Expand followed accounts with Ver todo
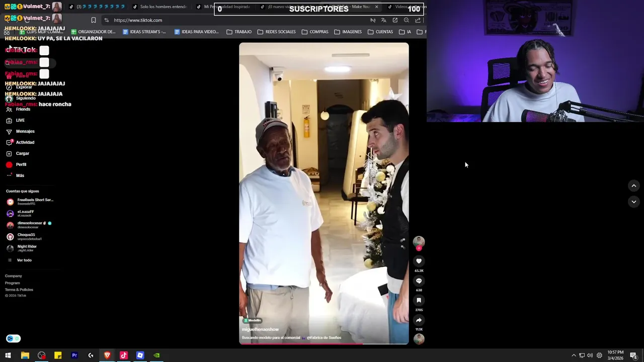This screenshot has height=362, width=644. click(x=20, y=260)
